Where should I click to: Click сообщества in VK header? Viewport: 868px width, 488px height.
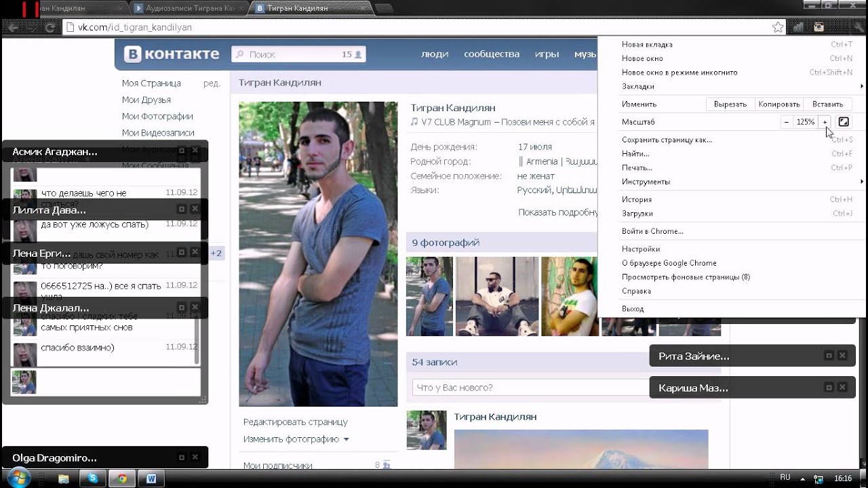(x=492, y=54)
